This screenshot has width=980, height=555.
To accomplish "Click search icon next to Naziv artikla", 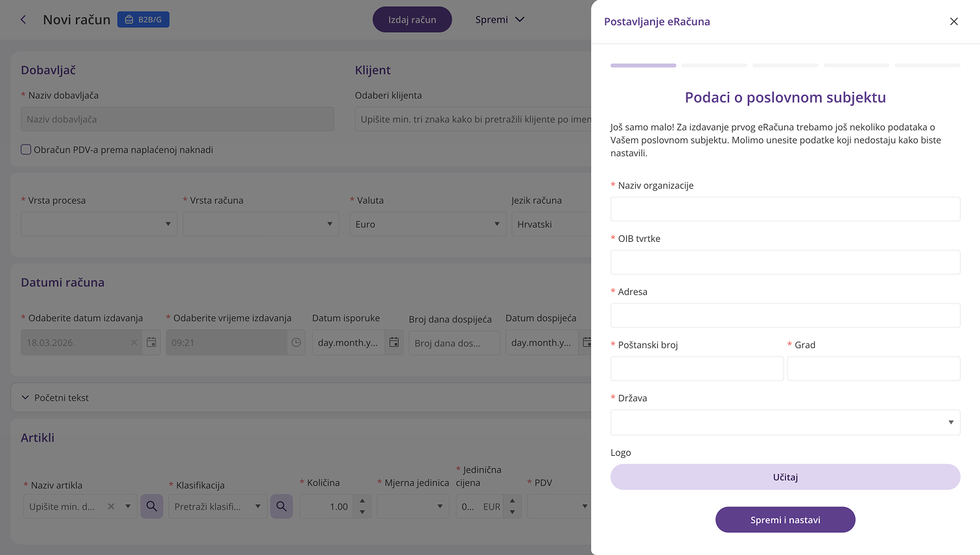I will [152, 506].
